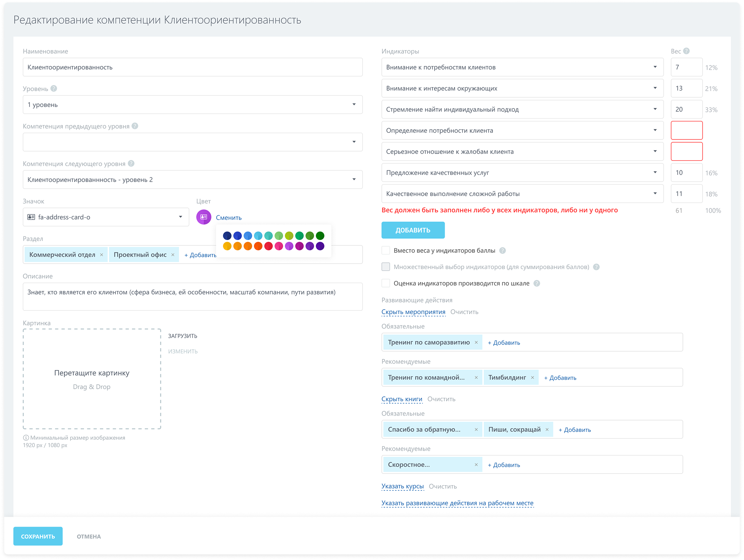Open the Компетенция следующего уровня dropdown
The image size is (744, 560).
coord(193,179)
